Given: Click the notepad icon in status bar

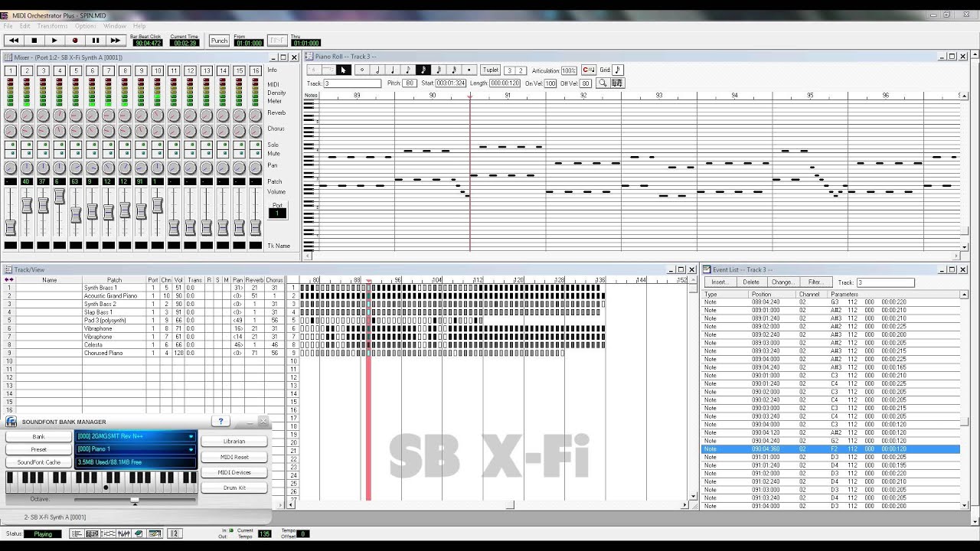Looking at the screenshot, I should pos(153,533).
